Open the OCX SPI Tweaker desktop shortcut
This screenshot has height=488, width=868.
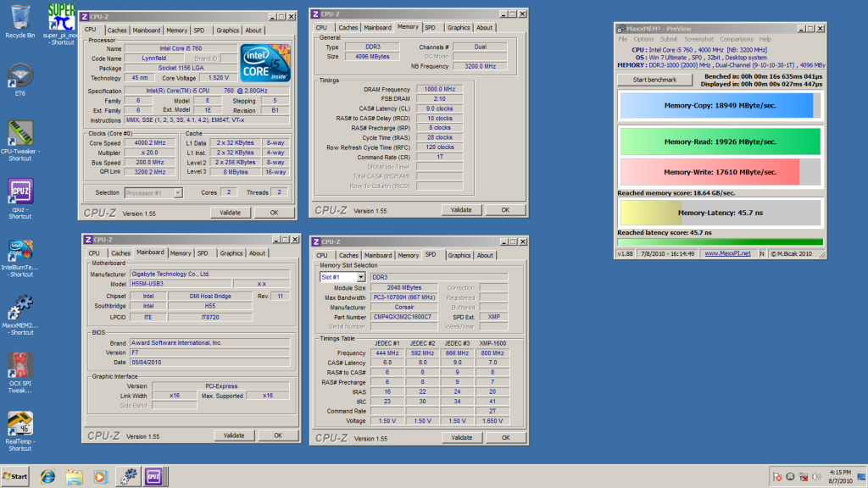(x=19, y=366)
